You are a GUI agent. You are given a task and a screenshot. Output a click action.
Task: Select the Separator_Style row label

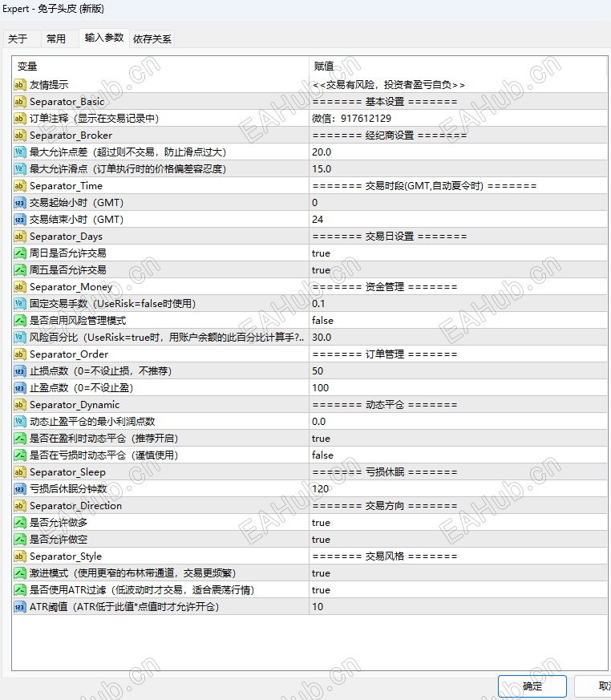coord(66,556)
